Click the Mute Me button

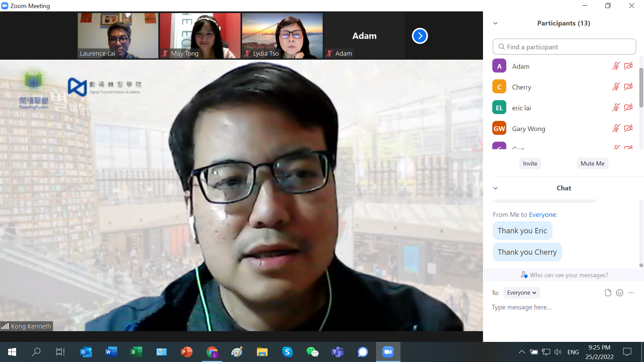pyautogui.click(x=592, y=164)
